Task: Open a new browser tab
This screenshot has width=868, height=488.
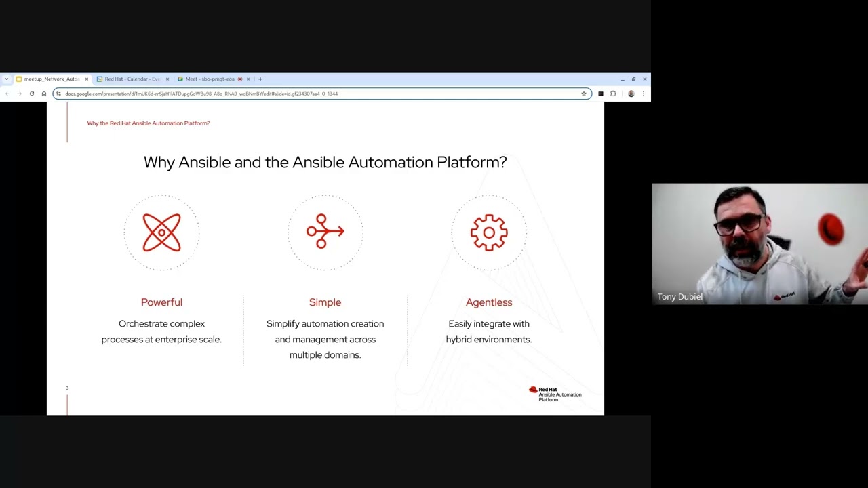Action: coord(260,79)
